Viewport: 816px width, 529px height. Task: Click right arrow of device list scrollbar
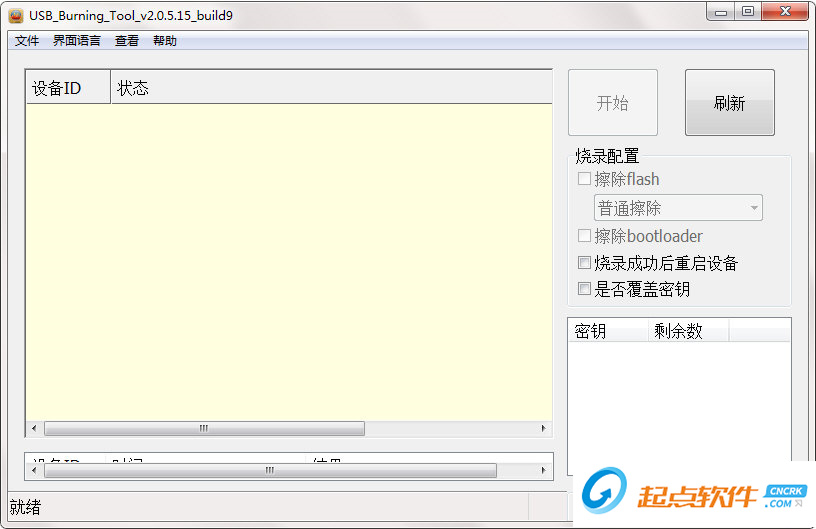543,428
